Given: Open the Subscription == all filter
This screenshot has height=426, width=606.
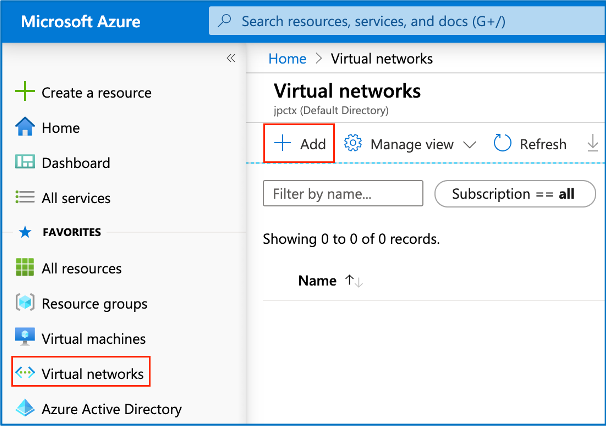Looking at the screenshot, I should [514, 193].
